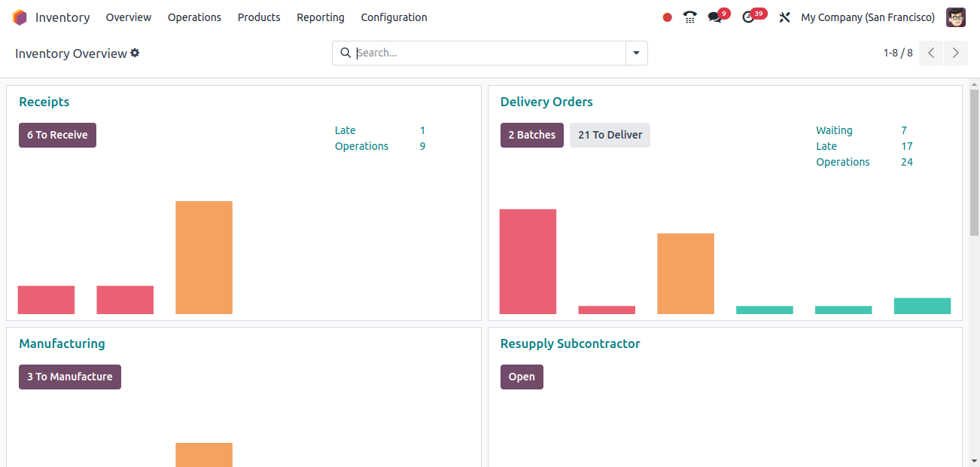
Task: Open the Configuration menu
Action: point(394,17)
